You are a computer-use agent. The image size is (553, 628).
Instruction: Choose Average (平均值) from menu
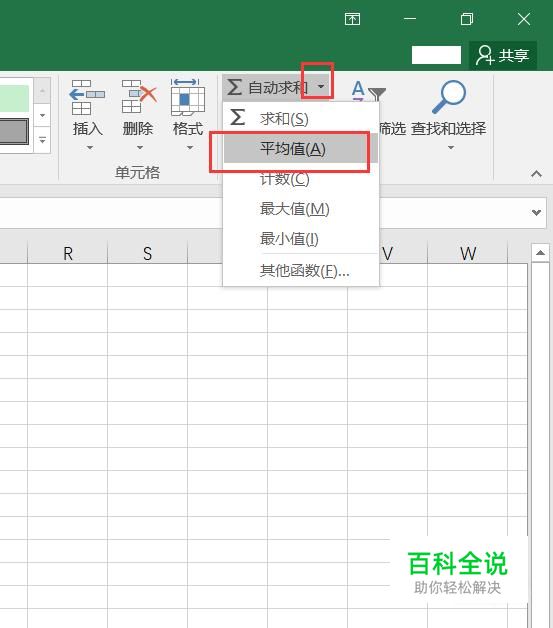[301, 149]
